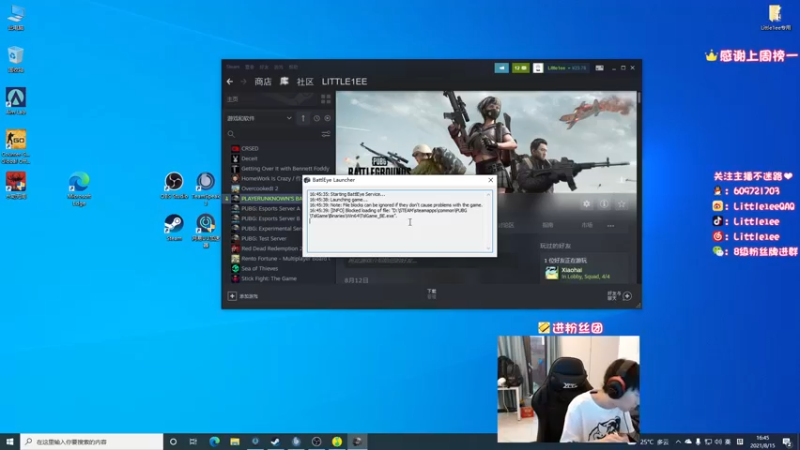Open OBS Studio desktop shortcut
This screenshot has width=800, height=450.
(x=174, y=186)
